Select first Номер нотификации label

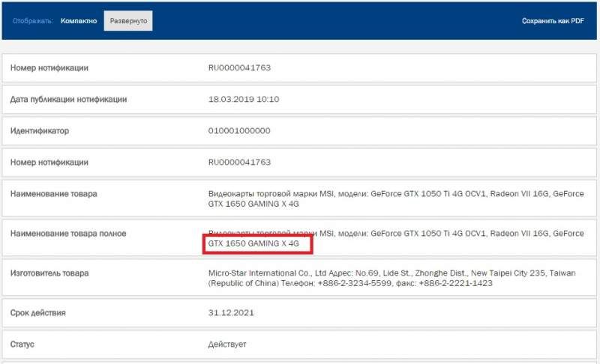(x=49, y=68)
